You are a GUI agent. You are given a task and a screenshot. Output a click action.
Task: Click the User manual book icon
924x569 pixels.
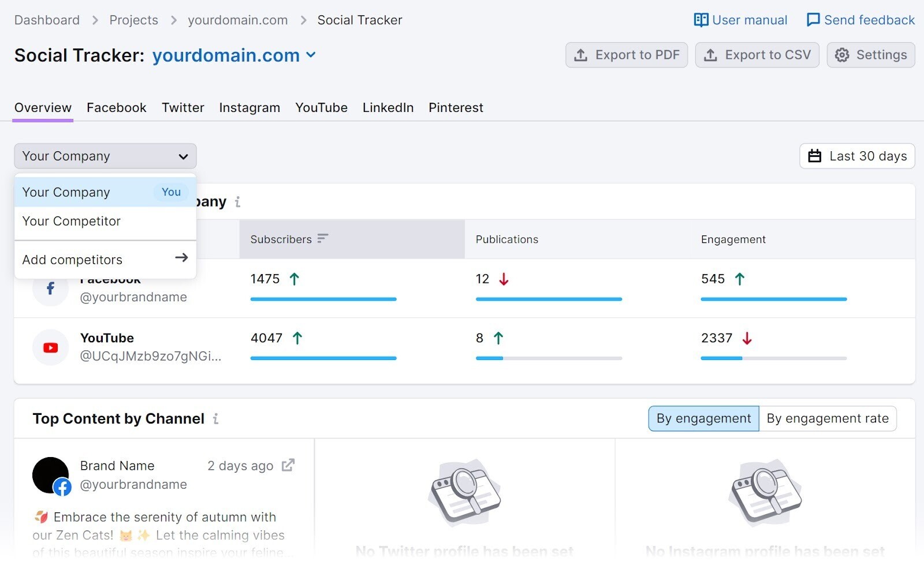click(701, 20)
